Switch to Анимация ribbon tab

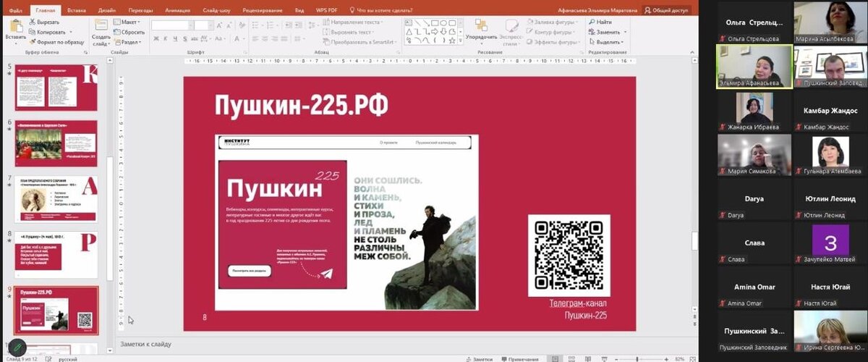click(176, 11)
